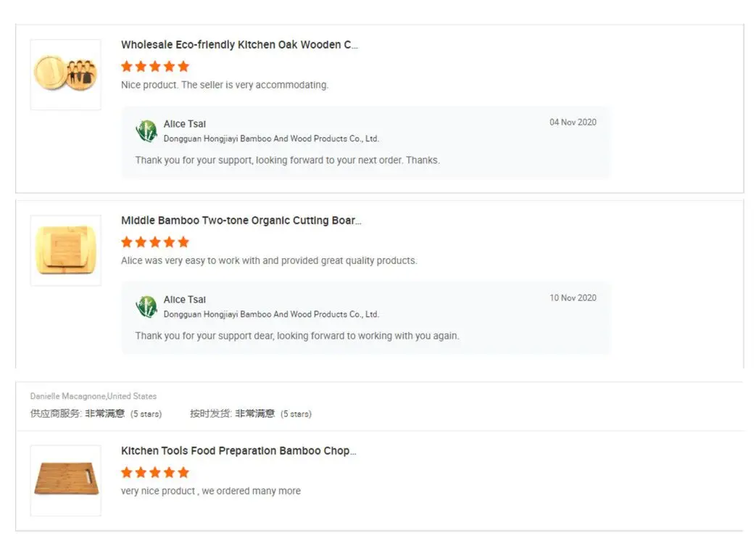Click the five-star rating under the oak wooden product

pyautogui.click(x=155, y=66)
